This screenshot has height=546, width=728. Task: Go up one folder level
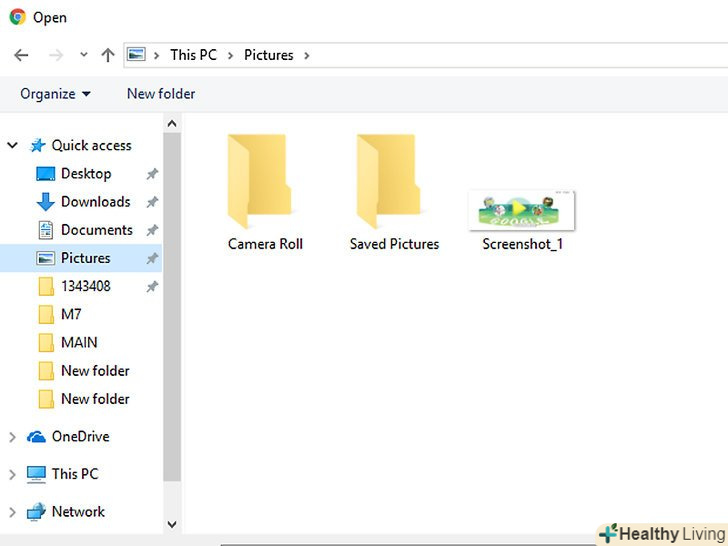tap(108, 55)
